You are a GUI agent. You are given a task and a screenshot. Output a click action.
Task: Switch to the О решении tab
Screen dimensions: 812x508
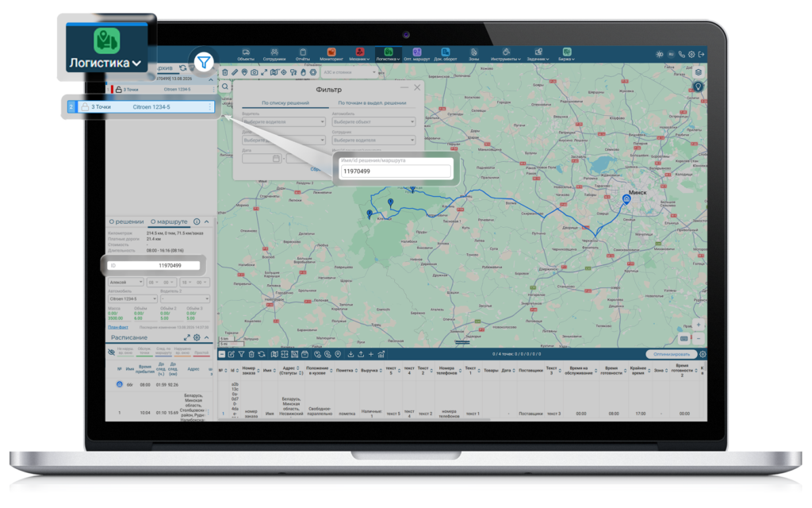point(126,221)
